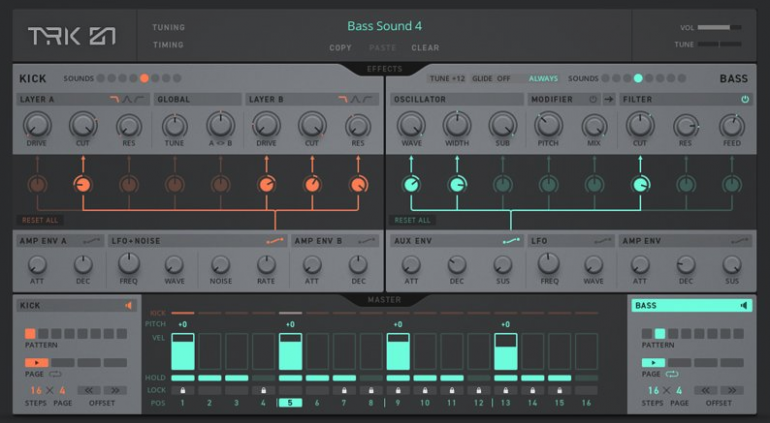Click the Aux Env modulation source icon
Viewport: 770px width, 423px height.
[509, 241]
